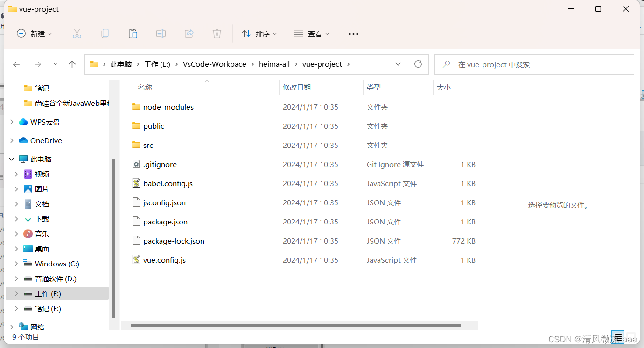The width and height of the screenshot is (644, 348).
Task: Open the 排序 sort dropdown
Action: tap(259, 34)
